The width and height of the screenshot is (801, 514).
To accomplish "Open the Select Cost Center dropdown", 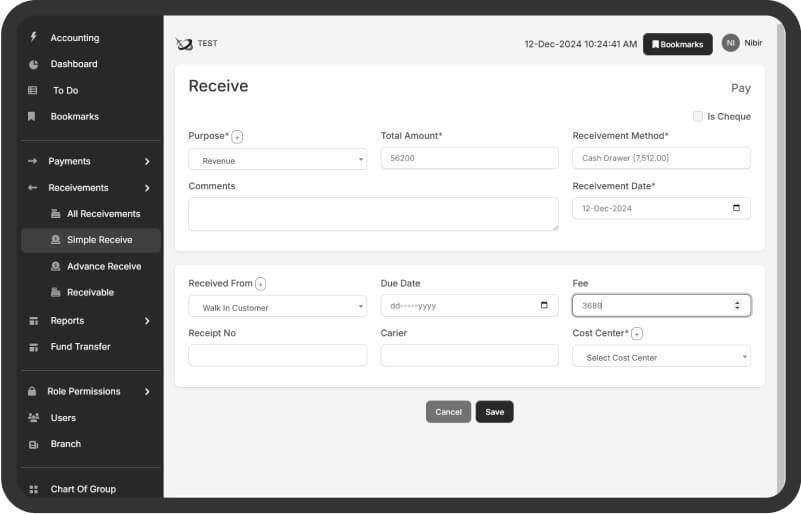I will 661,357.
